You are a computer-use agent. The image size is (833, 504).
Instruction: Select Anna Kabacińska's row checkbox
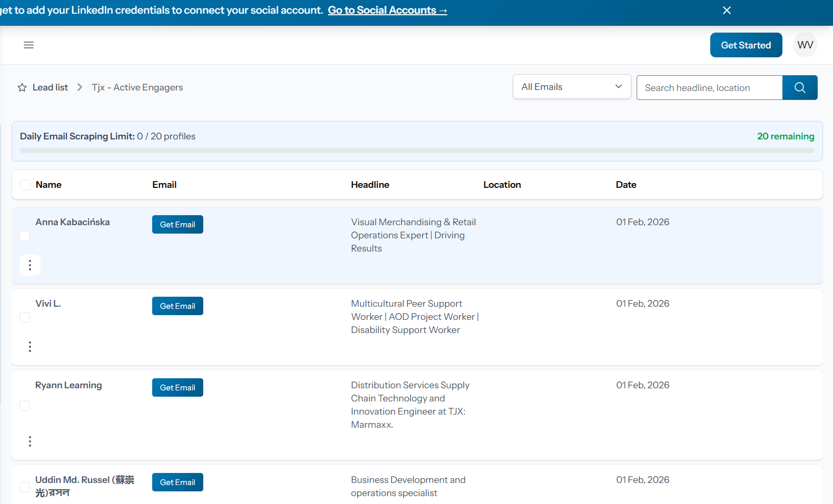[x=25, y=236]
